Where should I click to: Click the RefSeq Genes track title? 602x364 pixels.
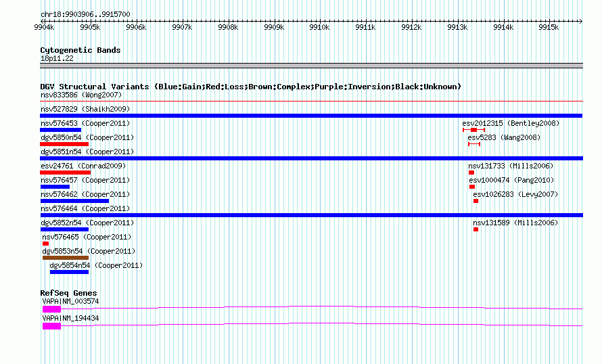point(68,293)
